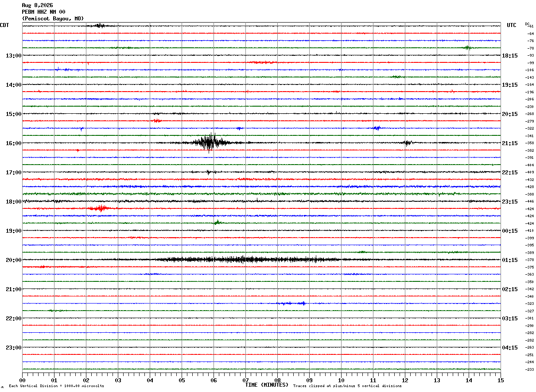Click the blue burst on 21:00 blue trace
Viewport: 536px width, 392px height.
pyautogui.click(x=291, y=303)
